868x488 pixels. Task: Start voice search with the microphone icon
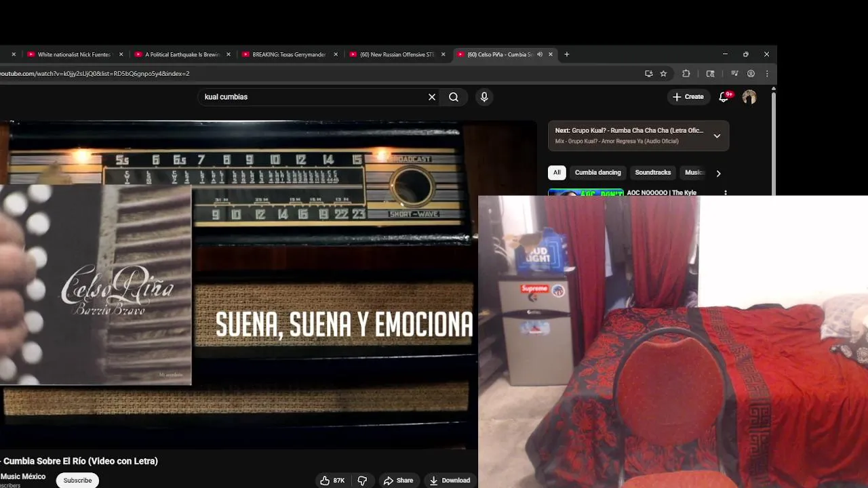(x=484, y=97)
